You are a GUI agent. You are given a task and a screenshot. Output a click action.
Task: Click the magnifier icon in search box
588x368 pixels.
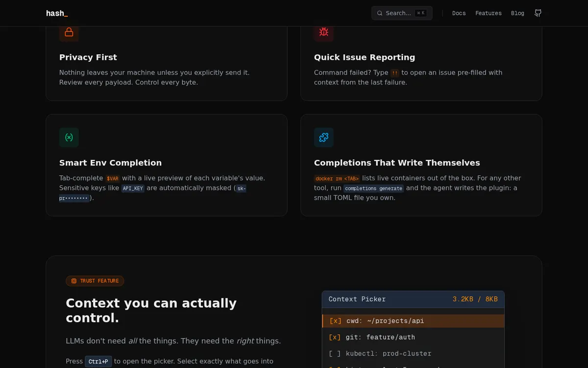(380, 13)
